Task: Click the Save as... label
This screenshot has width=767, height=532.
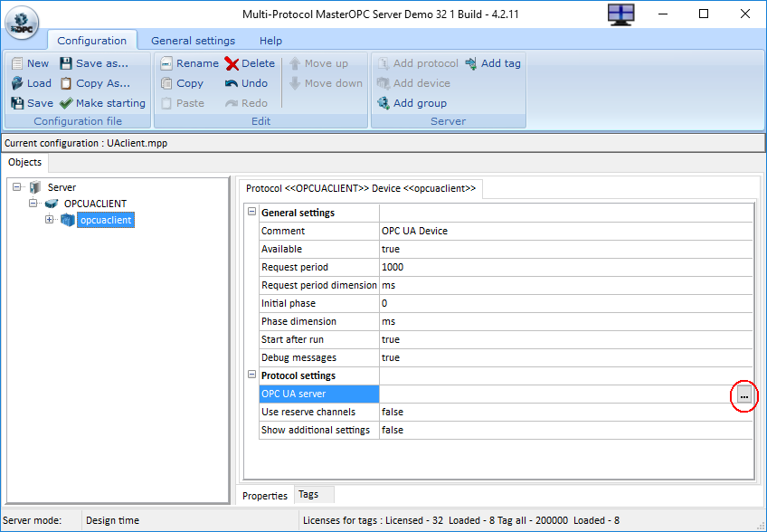Action: pos(102,63)
